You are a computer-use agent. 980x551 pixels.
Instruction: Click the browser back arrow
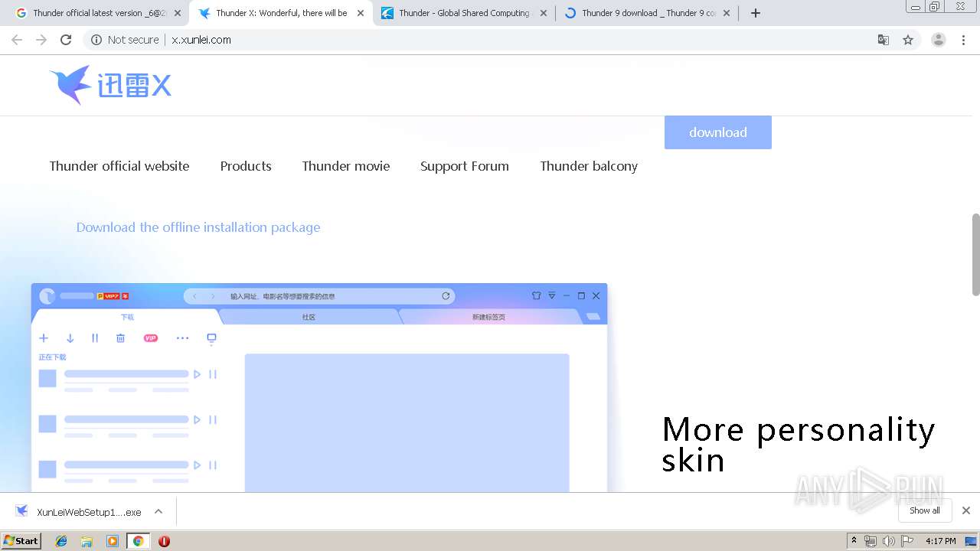point(17,40)
